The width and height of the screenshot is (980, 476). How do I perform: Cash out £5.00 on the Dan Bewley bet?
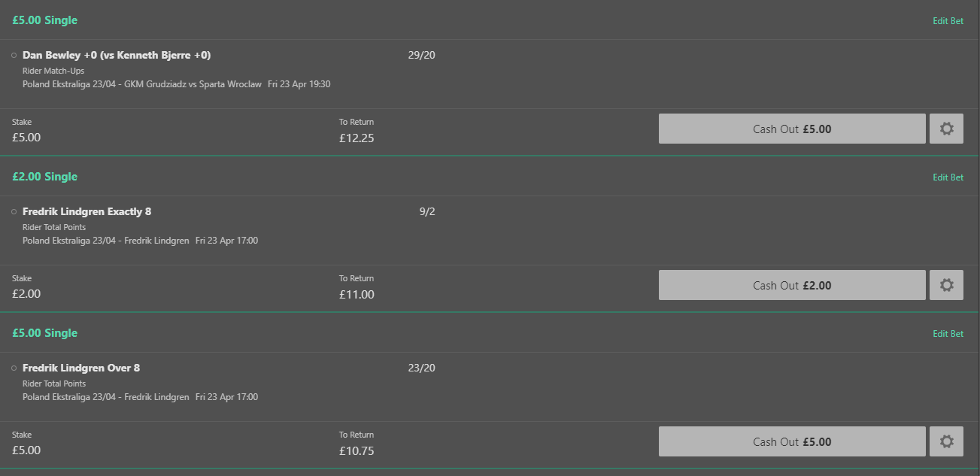point(792,129)
